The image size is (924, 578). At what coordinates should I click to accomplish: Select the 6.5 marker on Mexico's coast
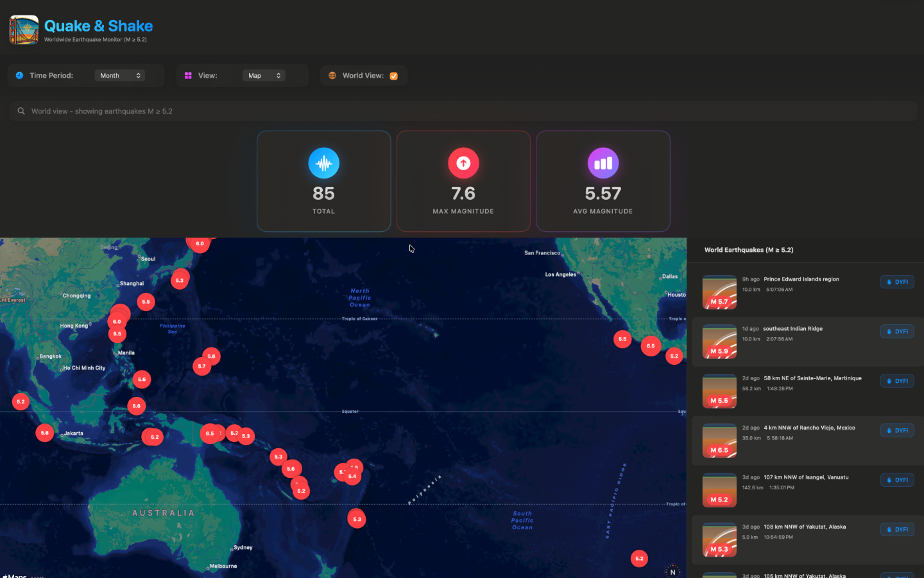651,346
